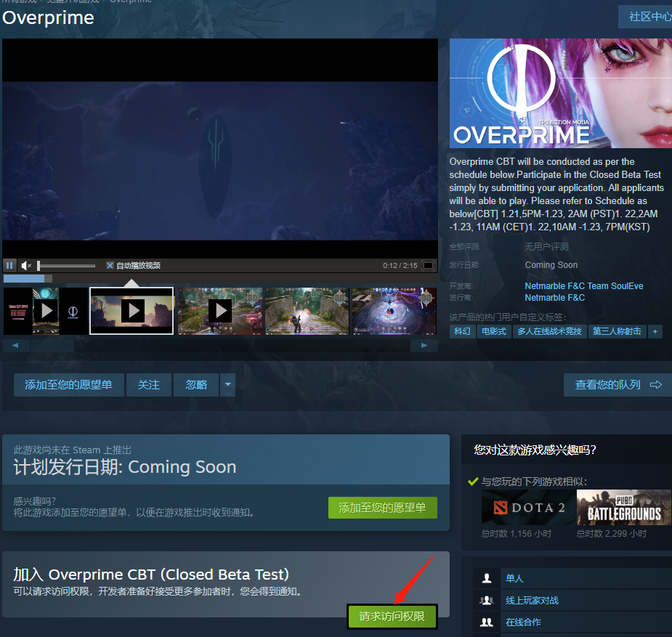Toggle the 自动播放视频 autoplay checkbox
This screenshot has height=637, width=672.
coord(110,266)
